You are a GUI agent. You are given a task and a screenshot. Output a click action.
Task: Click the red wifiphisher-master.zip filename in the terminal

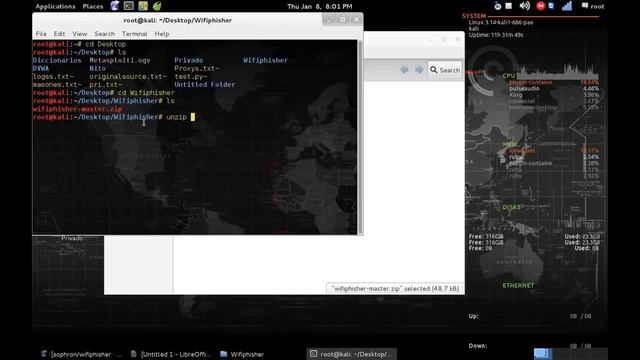pos(77,109)
